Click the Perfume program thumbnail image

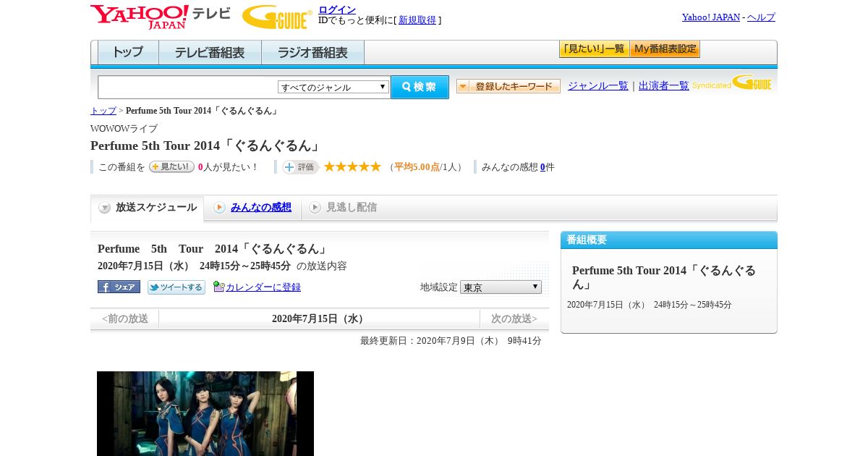click(x=205, y=413)
